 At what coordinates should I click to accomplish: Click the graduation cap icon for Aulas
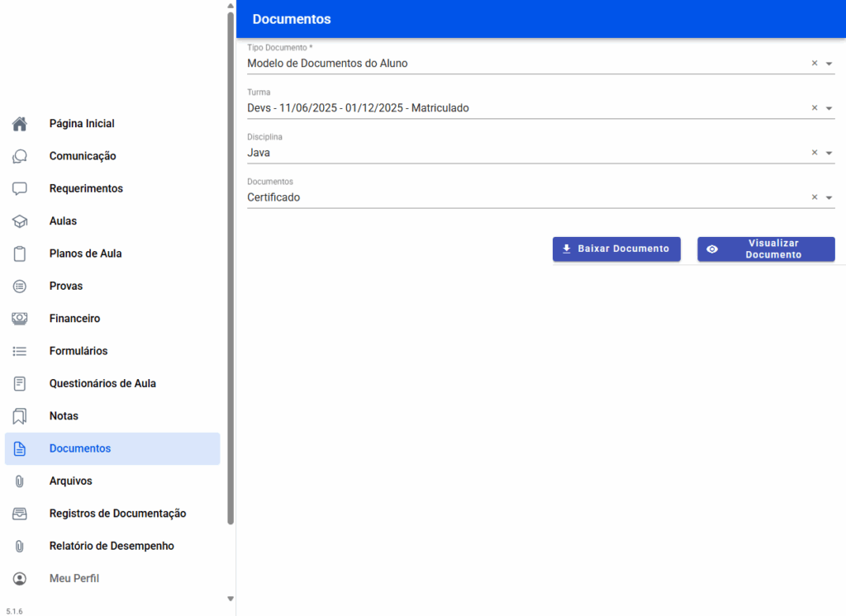[20, 221]
